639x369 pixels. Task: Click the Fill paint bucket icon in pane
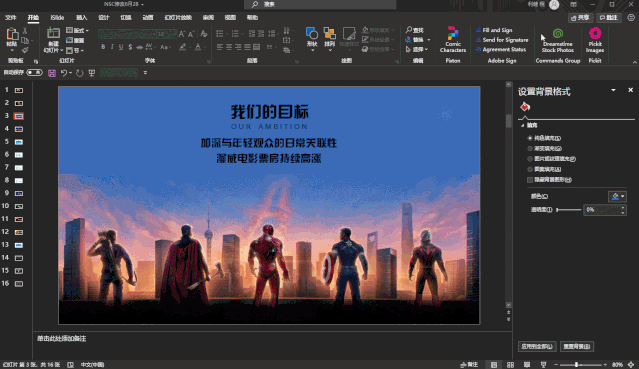(525, 107)
